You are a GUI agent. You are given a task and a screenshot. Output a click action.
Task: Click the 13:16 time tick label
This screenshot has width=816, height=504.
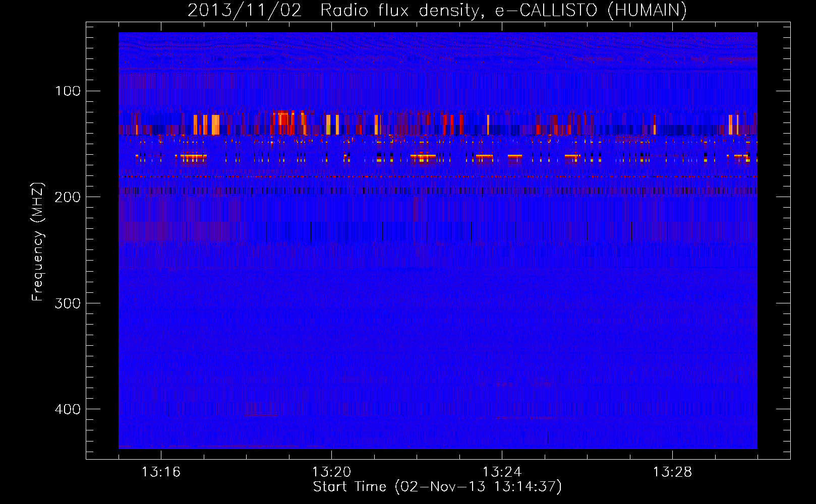click(x=161, y=472)
